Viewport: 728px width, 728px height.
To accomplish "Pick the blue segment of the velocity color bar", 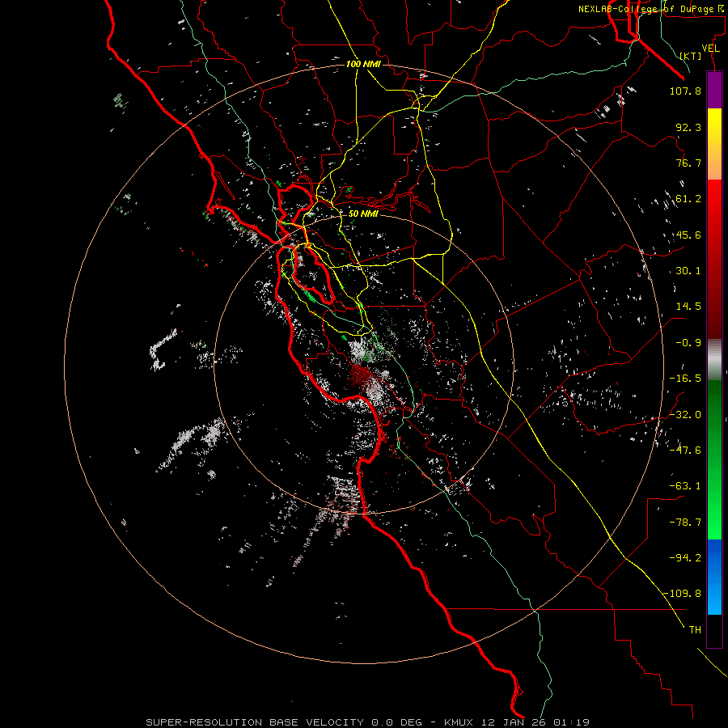I will point(714,577).
